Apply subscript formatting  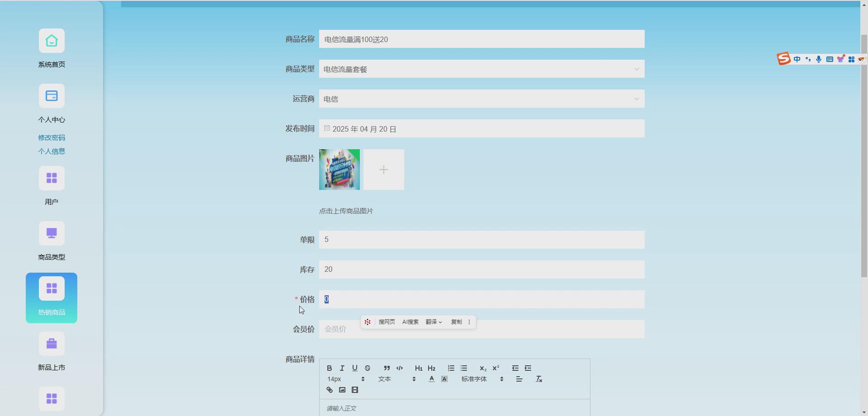coord(483,368)
